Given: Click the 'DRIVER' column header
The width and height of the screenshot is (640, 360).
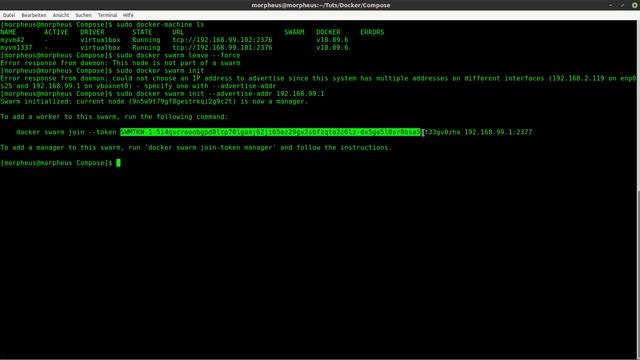Looking at the screenshot, I should click(92, 32).
